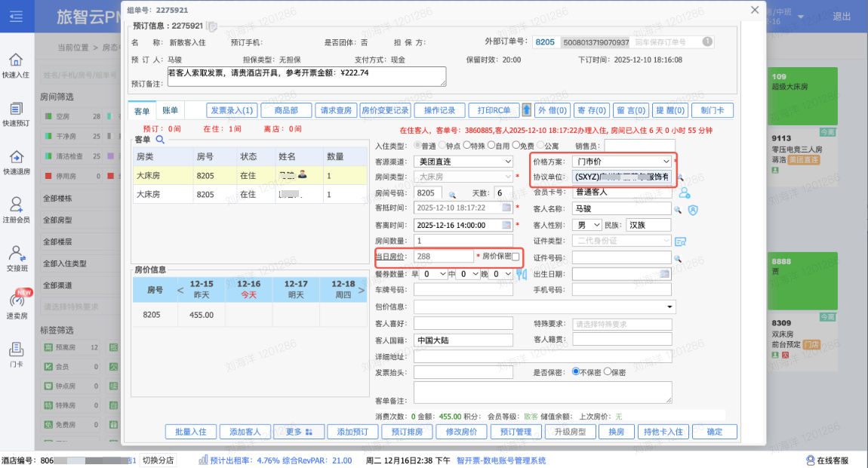
Task: Click the magnifier icon next to 客单 heading
Action: point(160,140)
